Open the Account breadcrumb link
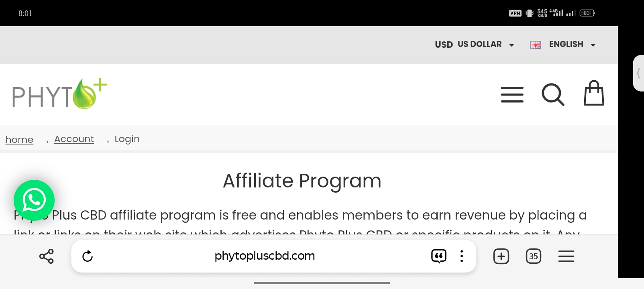Image resolution: width=644 pixels, height=289 pixels. (74, 139)
